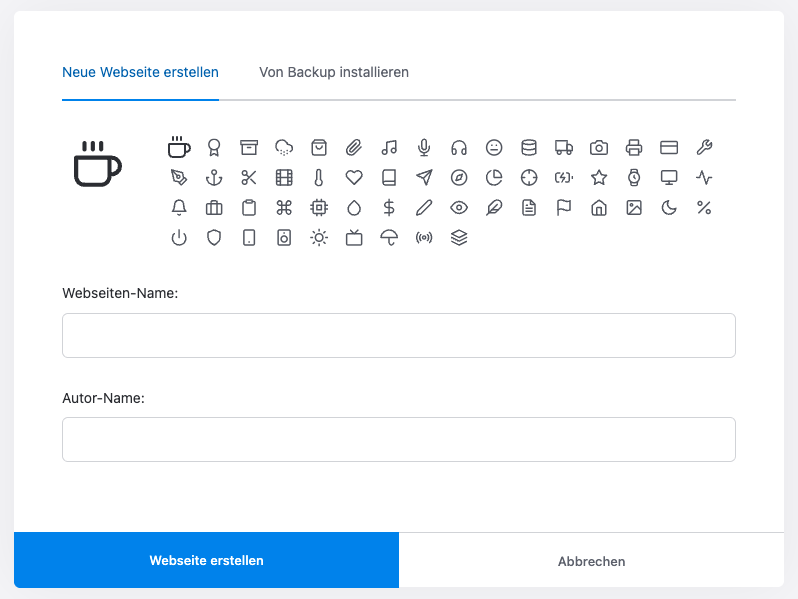798x599 pixels.
Task: Choose the scissors icon
Action: [249, 178]
